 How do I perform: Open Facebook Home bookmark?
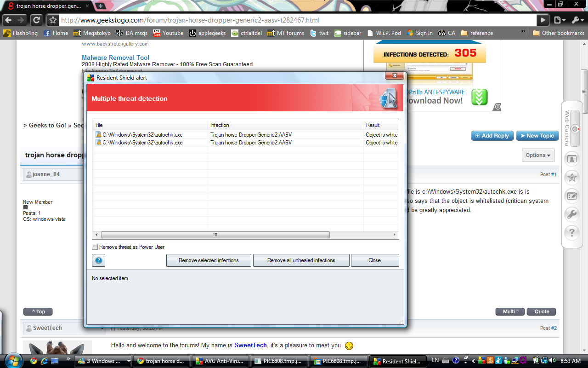click(56, 33)
